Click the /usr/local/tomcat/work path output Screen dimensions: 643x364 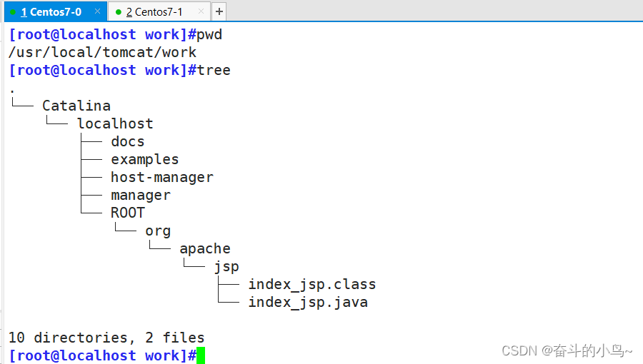(102, 52)
